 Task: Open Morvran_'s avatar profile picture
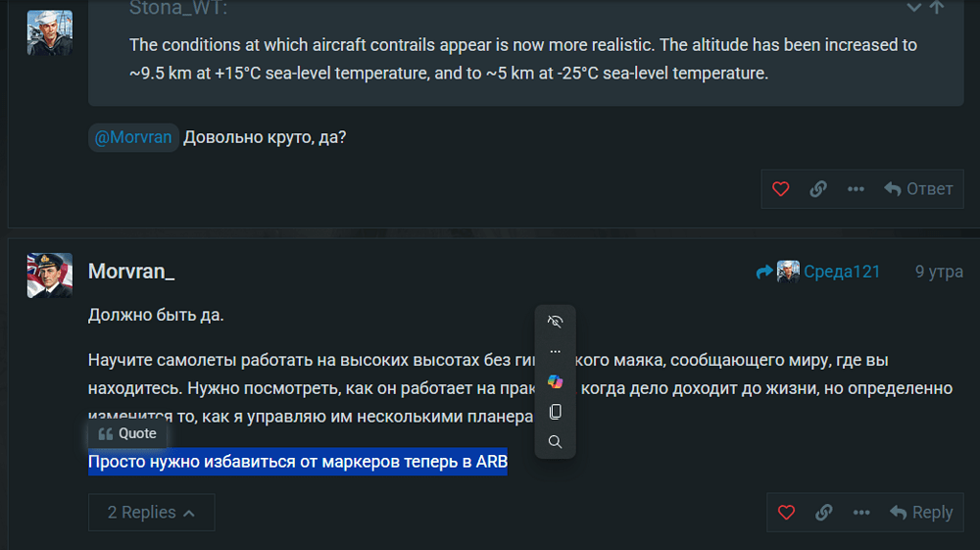tap(50, 275)
